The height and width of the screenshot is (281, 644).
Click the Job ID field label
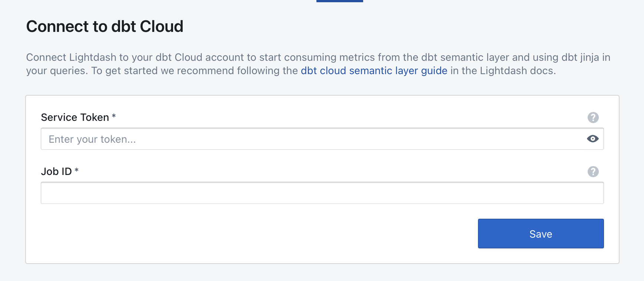[56, 172]
